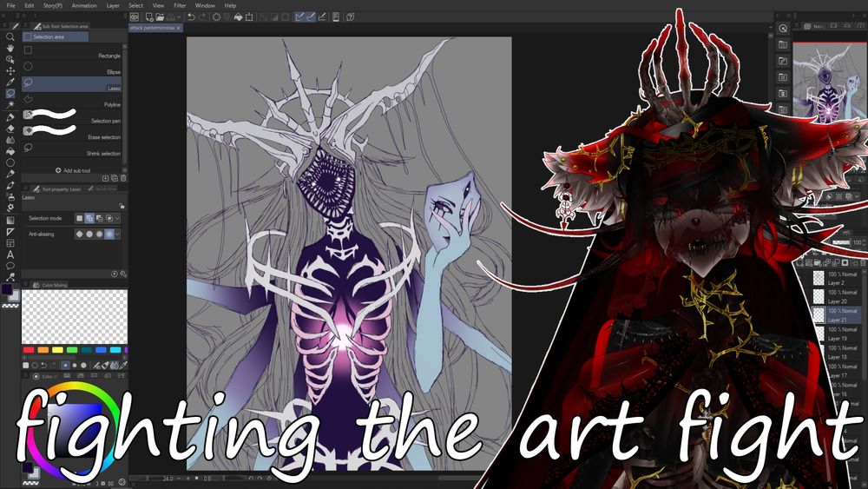This screenshot has height=489, width=868.
Task: Click Add sub tool
Action: [x=73, y=170]
